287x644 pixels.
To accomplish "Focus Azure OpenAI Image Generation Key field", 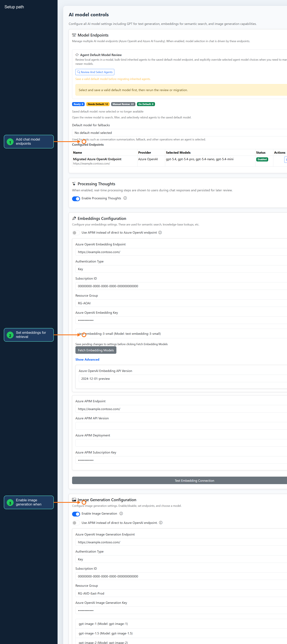I will point(181,610).
